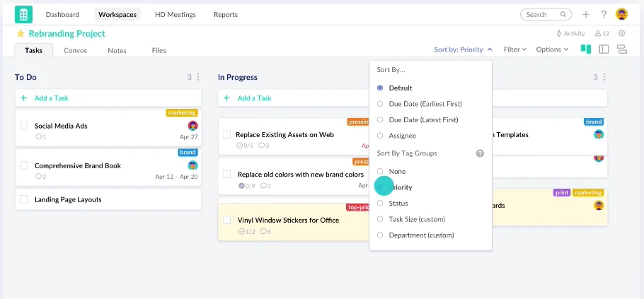Click Add a Task in To Do

coord(108,98)
